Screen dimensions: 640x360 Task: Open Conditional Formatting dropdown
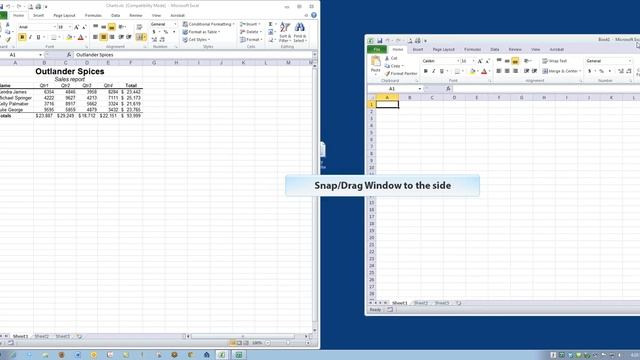point(208,24)
